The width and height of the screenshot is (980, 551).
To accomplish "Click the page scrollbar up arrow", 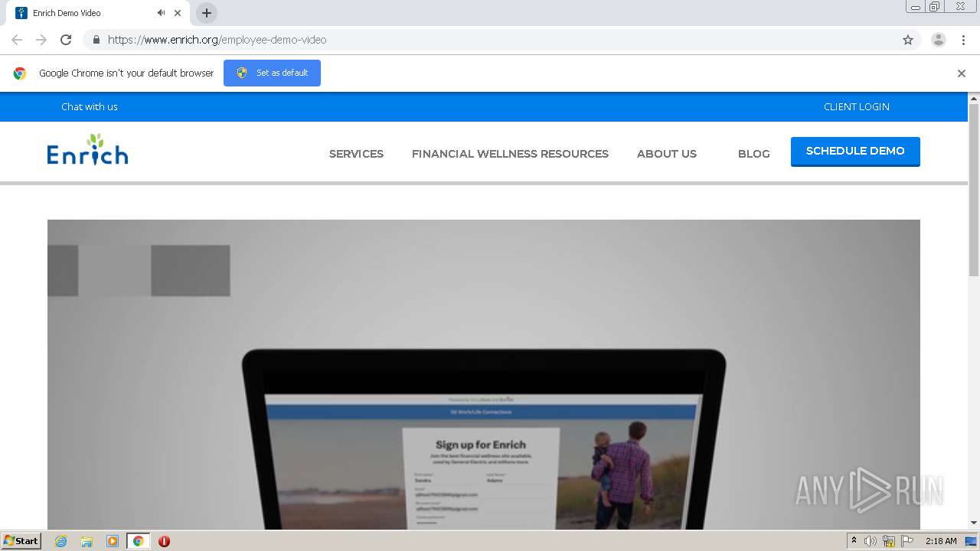I will pyautogui.click(x=974, y=98).
